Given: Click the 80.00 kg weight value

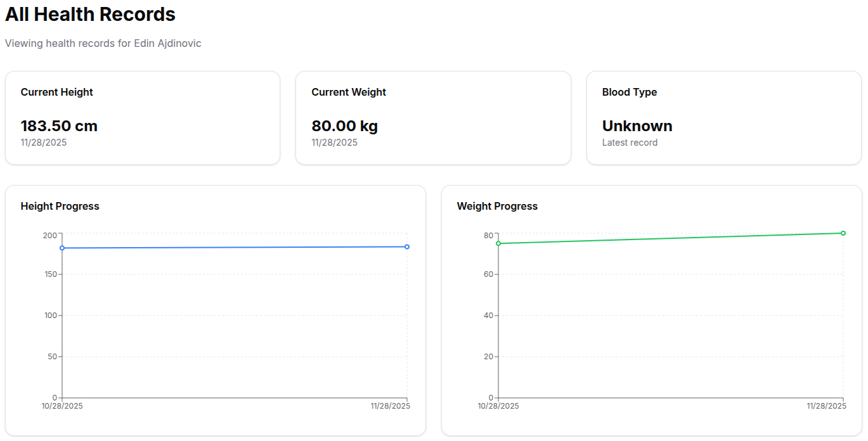Looking at the screenshot, I should click(x=344, y=126).
